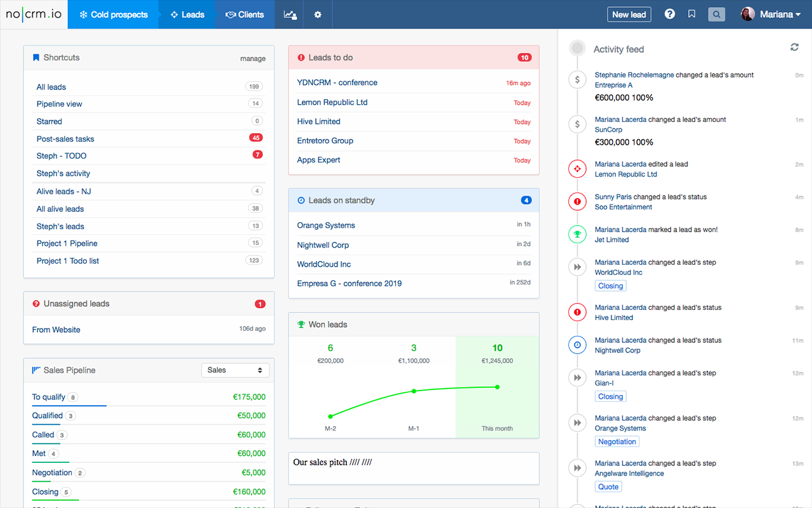Click the dollar icon beside Entreprise A
This screenshot has height=508, width=812.
click(x=577, y=79)
